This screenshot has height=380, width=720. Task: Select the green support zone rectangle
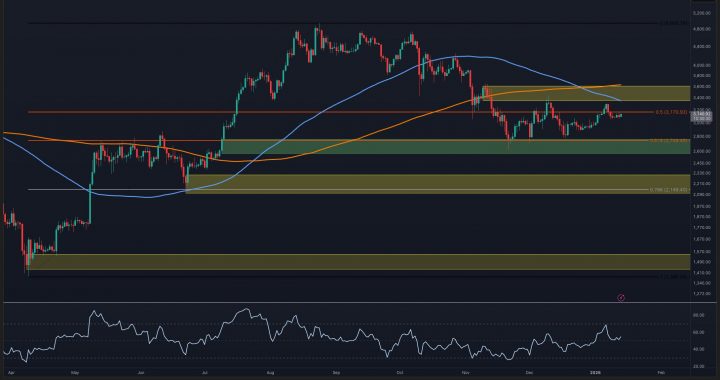455,147
